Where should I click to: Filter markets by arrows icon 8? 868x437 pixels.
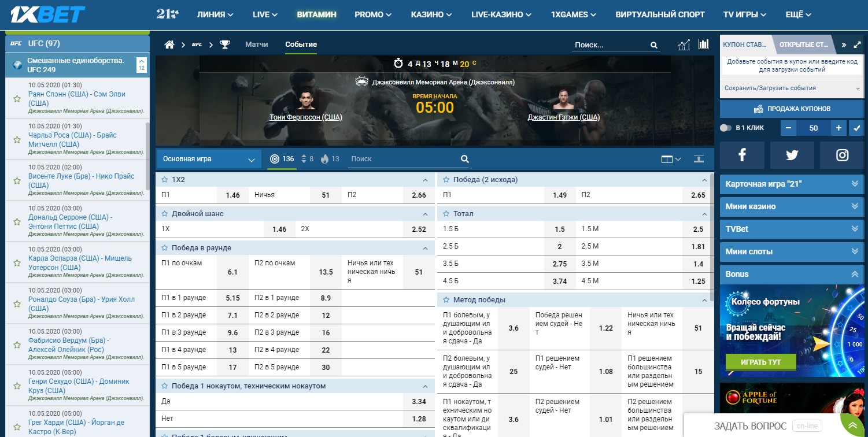(304, 158)
